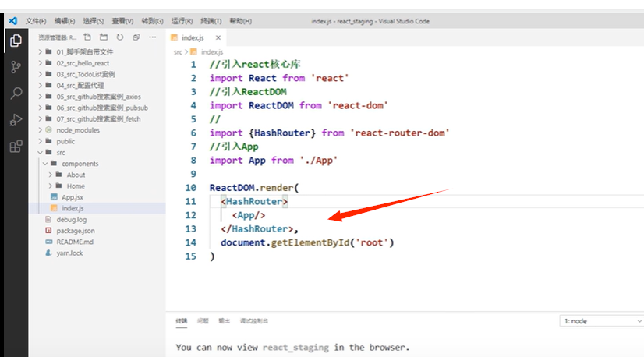Open the 转到(G) menu

[x=152, y=21]
